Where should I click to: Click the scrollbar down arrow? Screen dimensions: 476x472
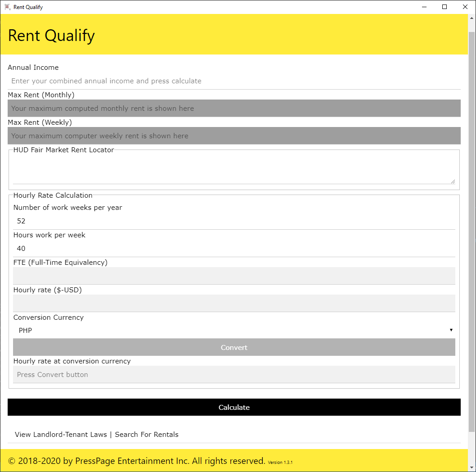coord(472,467)
